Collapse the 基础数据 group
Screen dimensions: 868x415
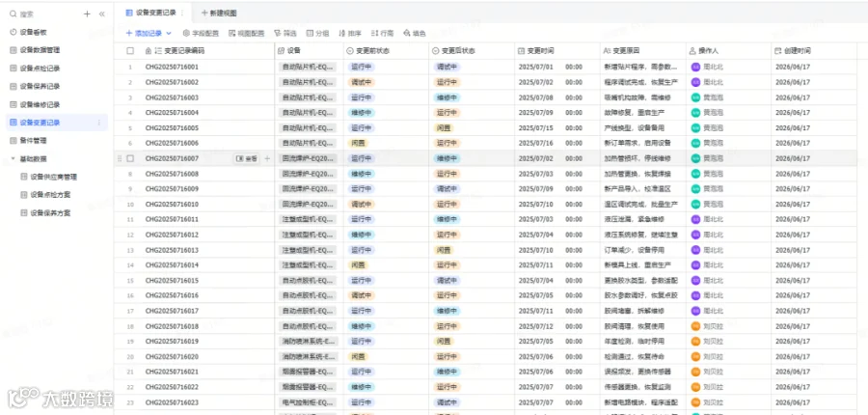coord(13,158)
